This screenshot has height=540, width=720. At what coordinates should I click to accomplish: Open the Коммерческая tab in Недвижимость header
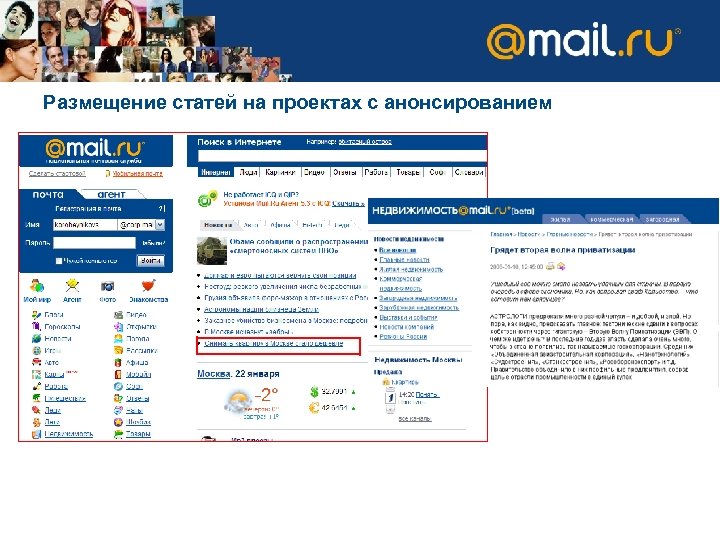pos(611,219)
